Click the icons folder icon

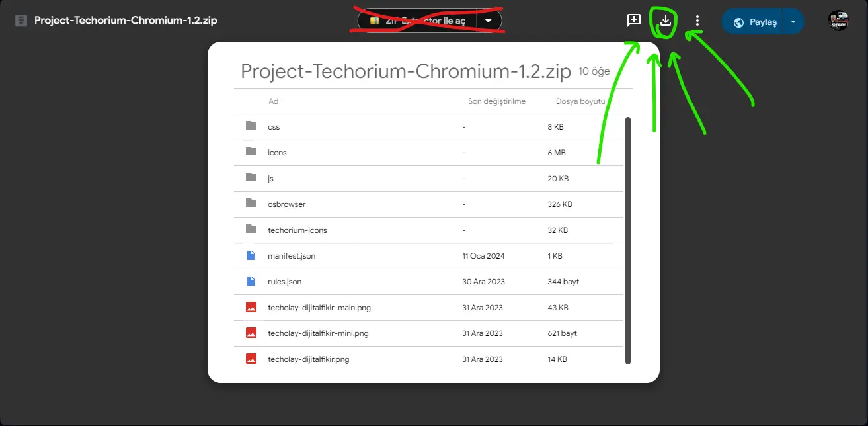click(x=251, y=151)
